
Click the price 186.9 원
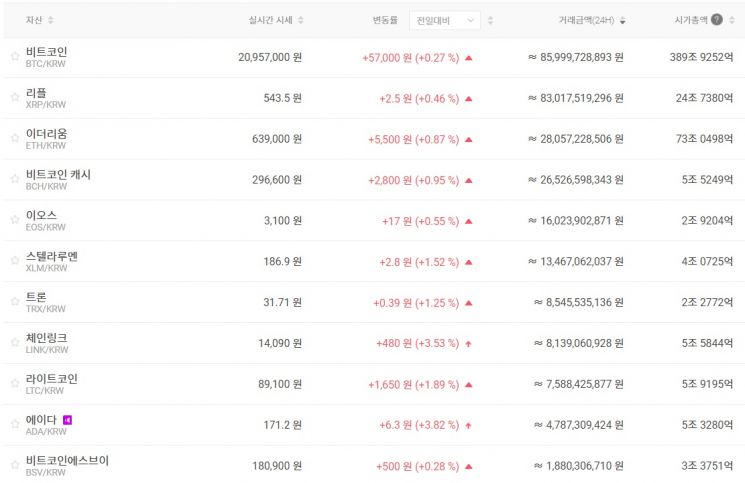click(x=283, y=262)
